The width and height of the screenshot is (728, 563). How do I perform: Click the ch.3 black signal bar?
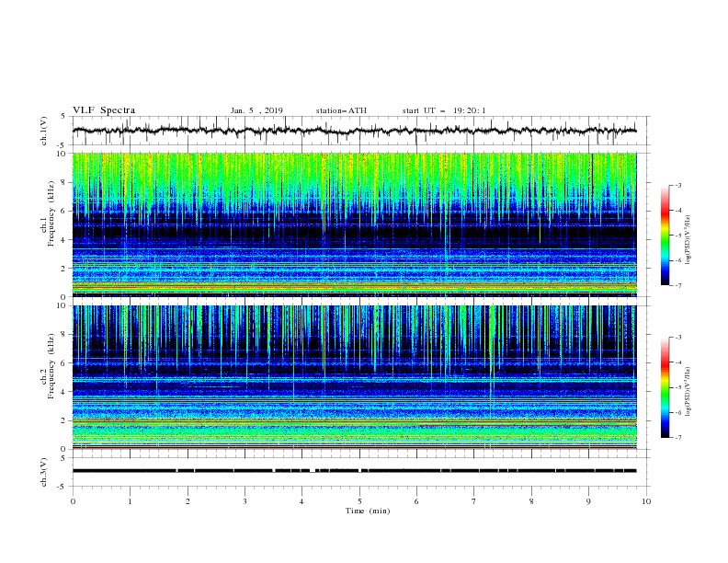354,471
